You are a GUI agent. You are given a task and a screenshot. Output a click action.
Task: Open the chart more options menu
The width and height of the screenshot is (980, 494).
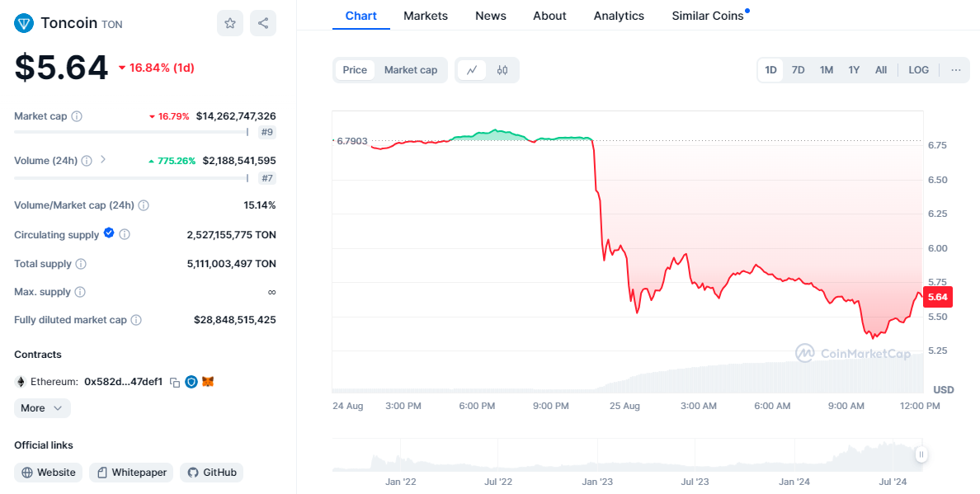point(955,70)
